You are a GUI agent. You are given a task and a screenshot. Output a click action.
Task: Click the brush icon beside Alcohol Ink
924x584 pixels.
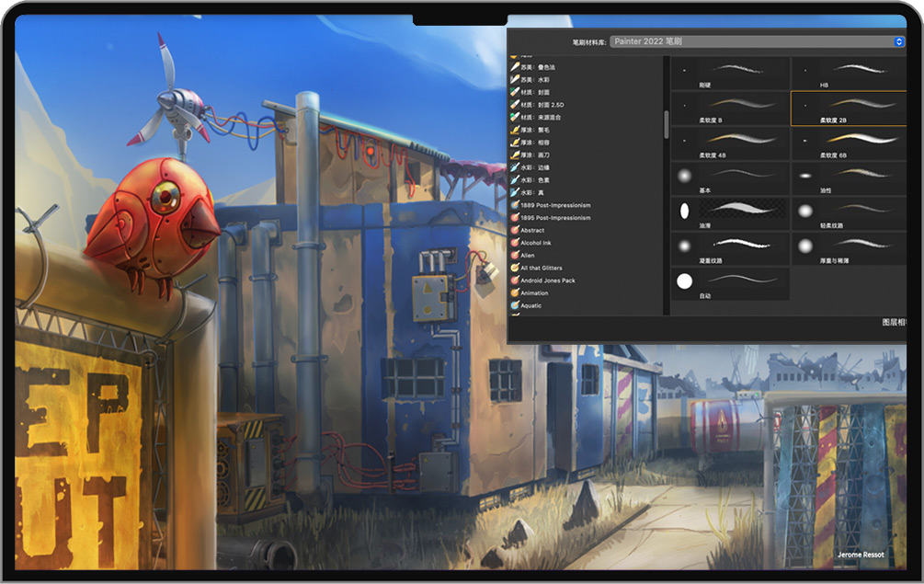(515, 243)
